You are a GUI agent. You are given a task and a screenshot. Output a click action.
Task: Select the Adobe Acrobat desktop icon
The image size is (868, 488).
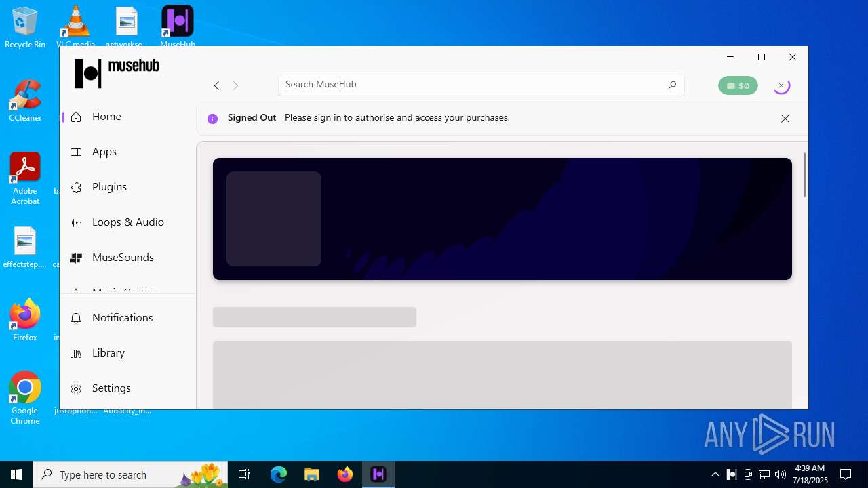pyautogui.click(x=25, y=179)
